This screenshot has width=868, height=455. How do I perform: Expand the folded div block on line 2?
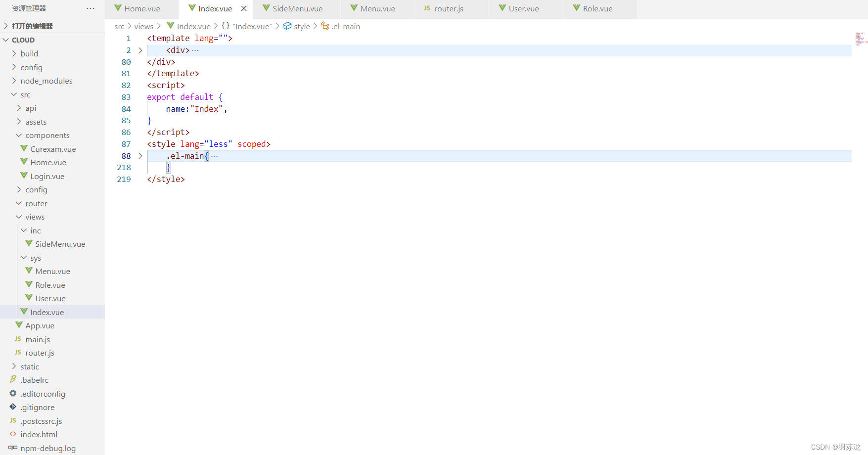(140, 50)
